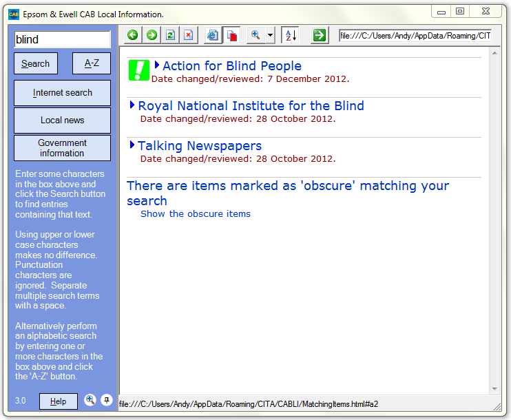Open Local news
The height and width of the screenshot is (420, 511).
click(62, 120)
